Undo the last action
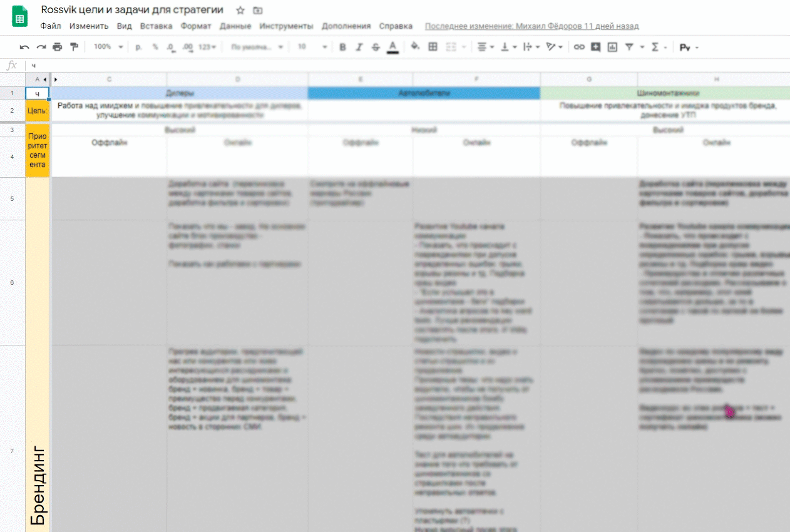790x532 pixels. click(24, 47)
